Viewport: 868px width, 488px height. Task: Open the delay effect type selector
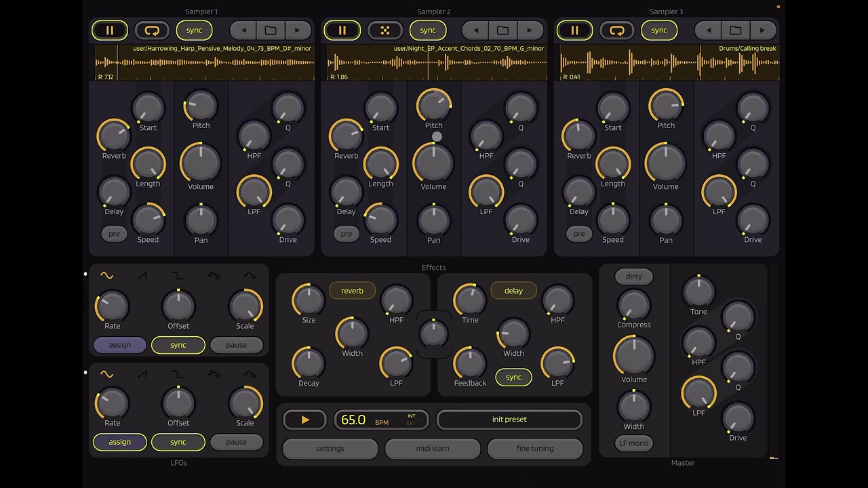[513, 291]
